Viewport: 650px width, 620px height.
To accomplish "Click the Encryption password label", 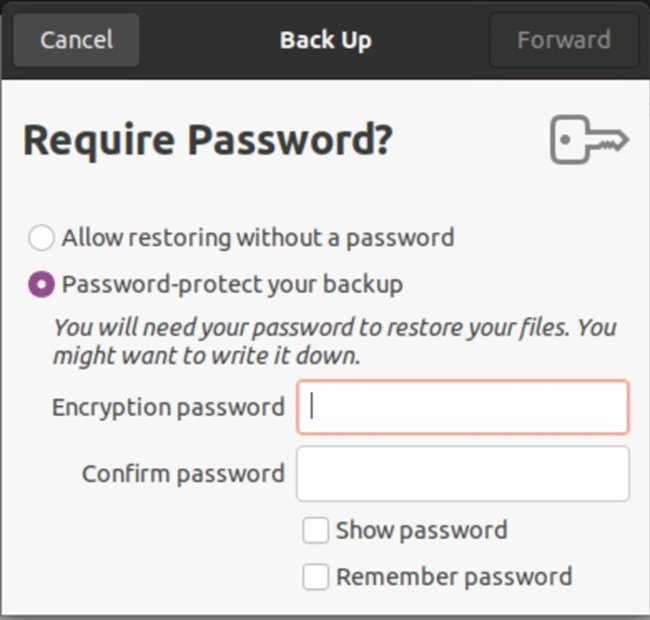I will [168, 407].
